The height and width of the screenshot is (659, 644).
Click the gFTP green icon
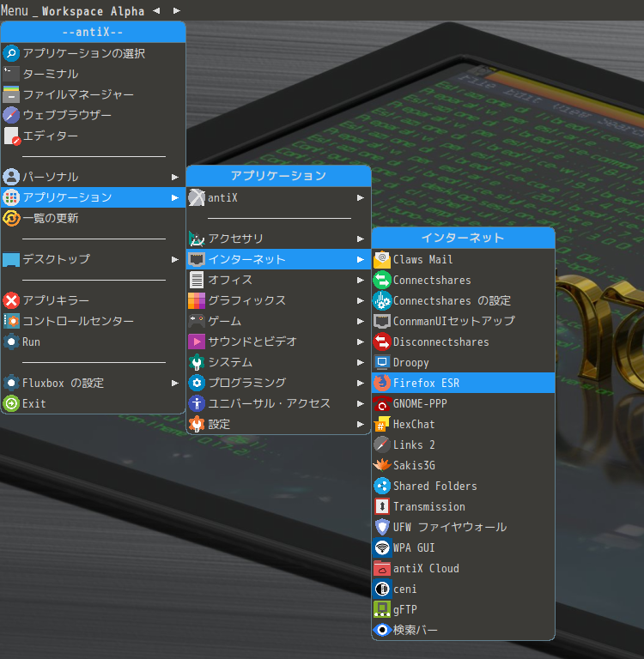point(382,609)
